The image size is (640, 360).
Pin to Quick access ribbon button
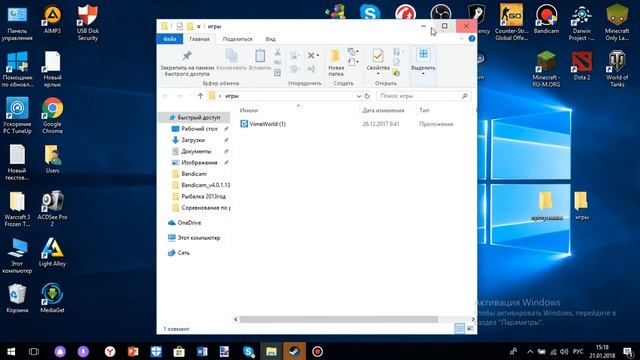(187, 63)
